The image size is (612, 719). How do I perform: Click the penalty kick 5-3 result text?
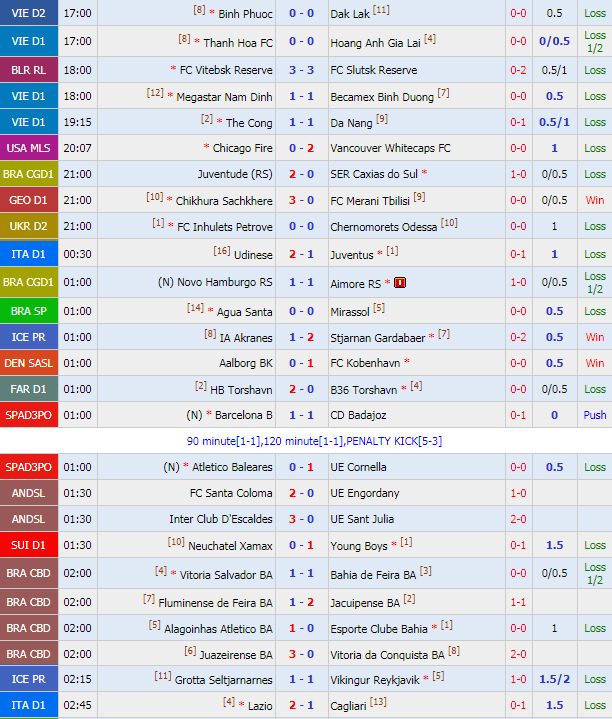tap(394, 441)
